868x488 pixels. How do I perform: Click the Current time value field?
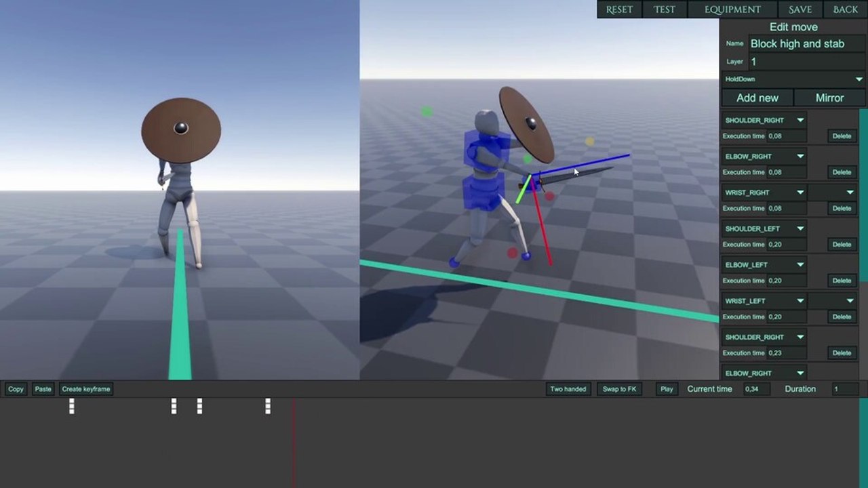757,389
